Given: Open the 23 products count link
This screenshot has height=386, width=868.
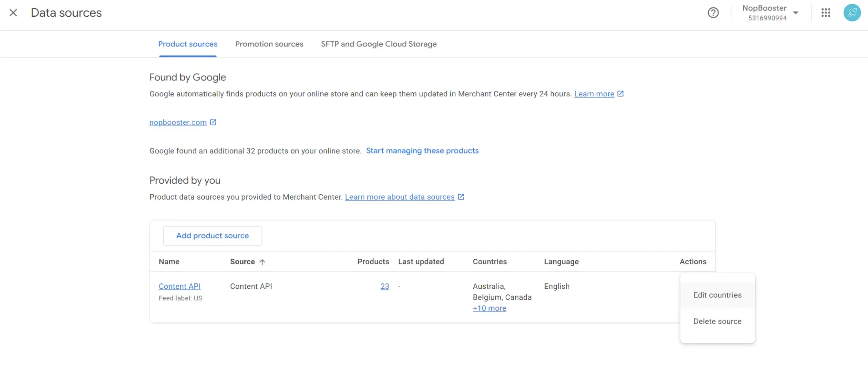Looking at the screenshot, I should click(384, 286).
